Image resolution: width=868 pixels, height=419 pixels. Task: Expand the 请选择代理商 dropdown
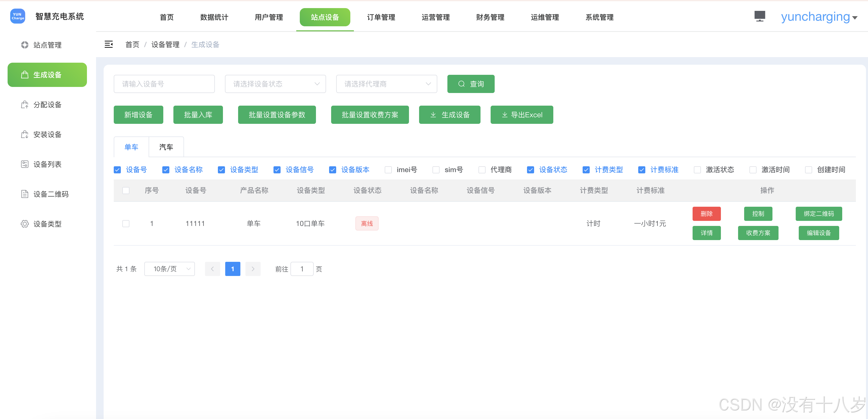(386, 84)
